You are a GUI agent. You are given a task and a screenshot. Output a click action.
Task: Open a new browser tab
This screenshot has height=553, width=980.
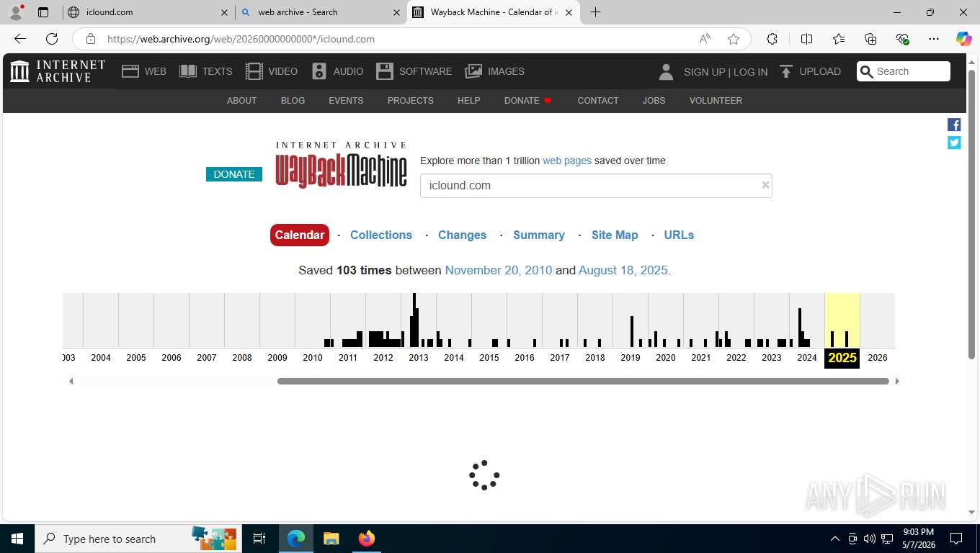pyautogui.click(x=595, y=12)
